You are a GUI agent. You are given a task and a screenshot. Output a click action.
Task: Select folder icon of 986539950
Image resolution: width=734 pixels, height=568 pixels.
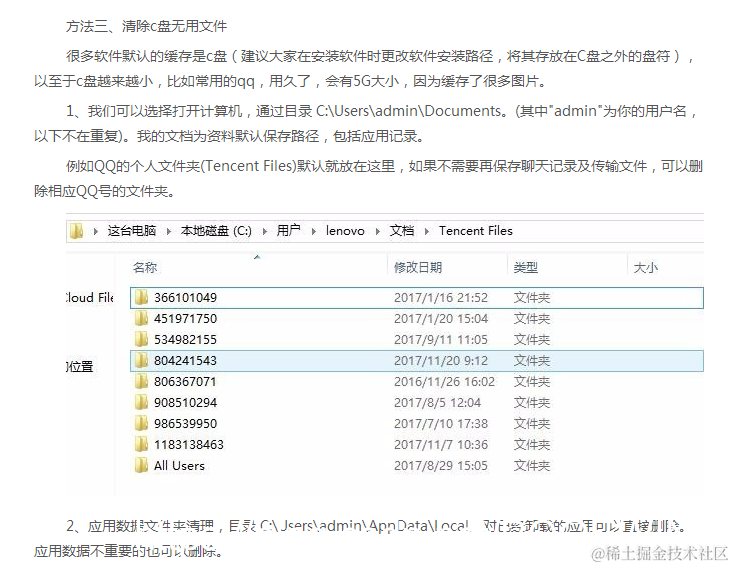click(141, 424)
